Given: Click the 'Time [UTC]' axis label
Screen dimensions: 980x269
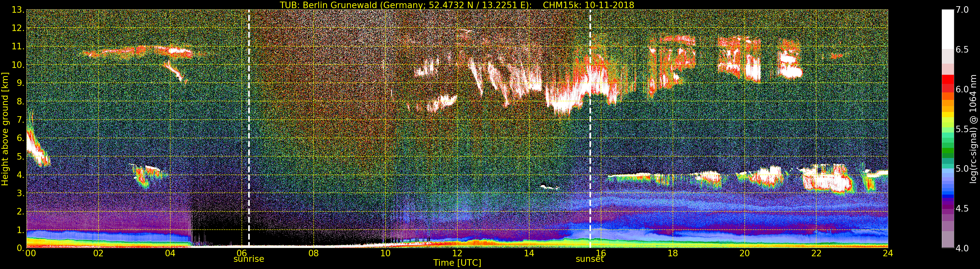Looking at the screenshot, I should [x=457, y=263].
